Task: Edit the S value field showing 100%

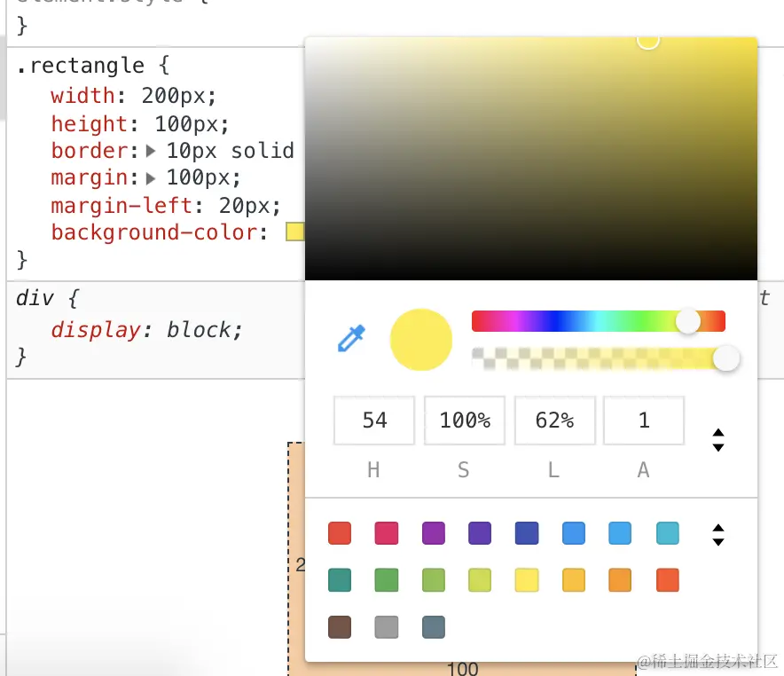Action: click(465, 421)
